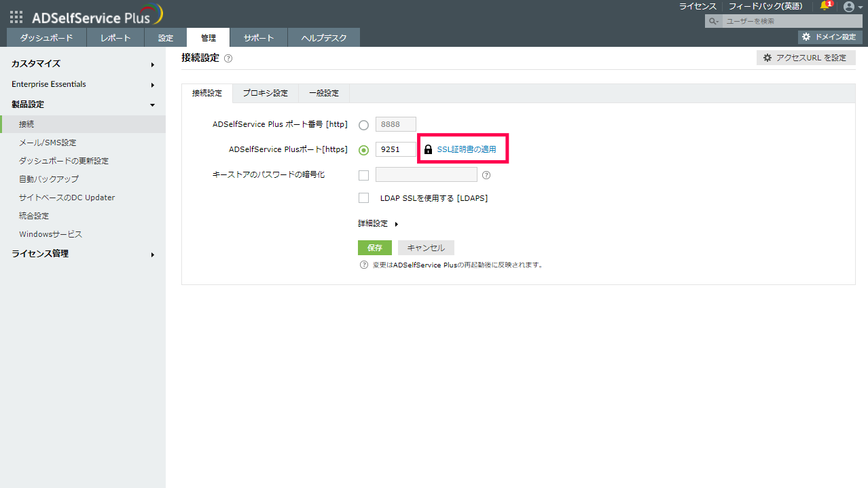The image size is (868, 488).
Task: Click the https port field showing 9251
Action: pos(396,149)
